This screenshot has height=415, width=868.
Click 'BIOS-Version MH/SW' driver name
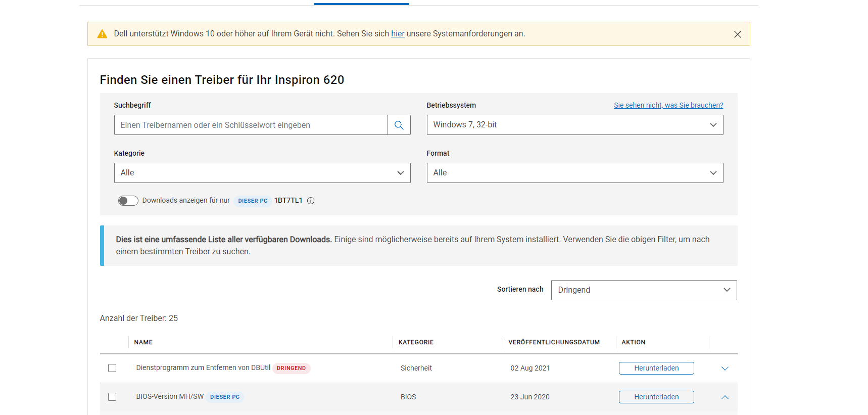(x=170, y=396)
